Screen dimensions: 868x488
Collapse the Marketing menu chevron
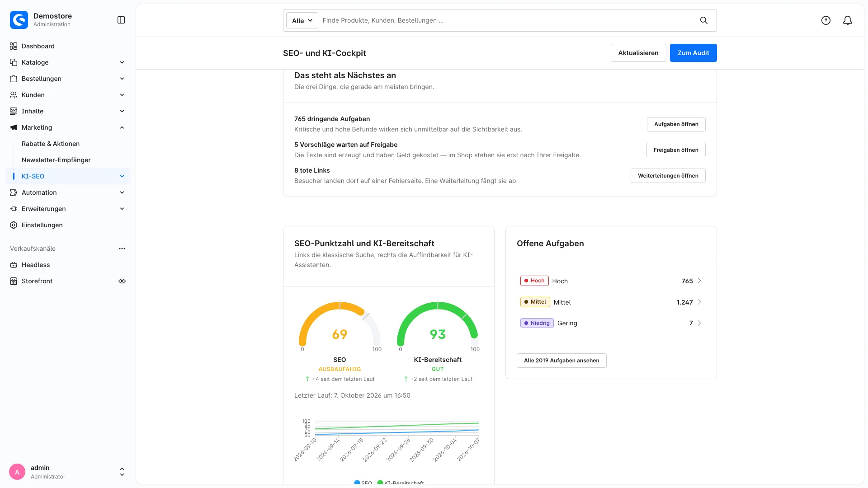click(122, 127)
